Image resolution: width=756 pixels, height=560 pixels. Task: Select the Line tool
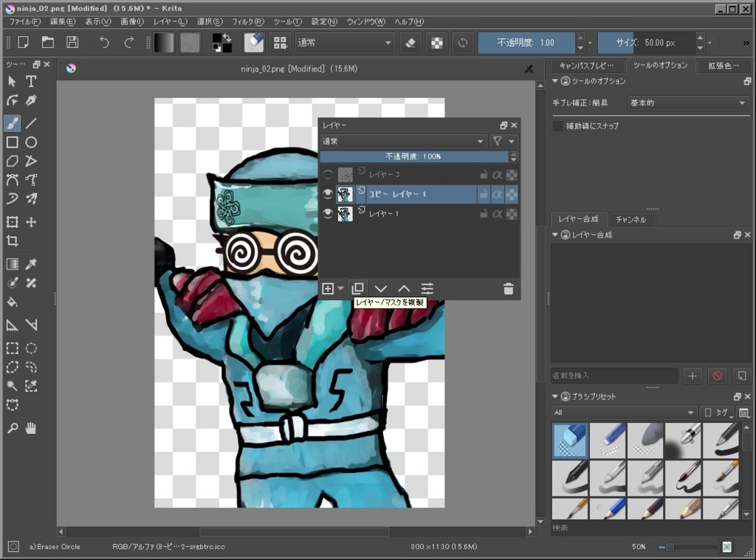[31, 123]
